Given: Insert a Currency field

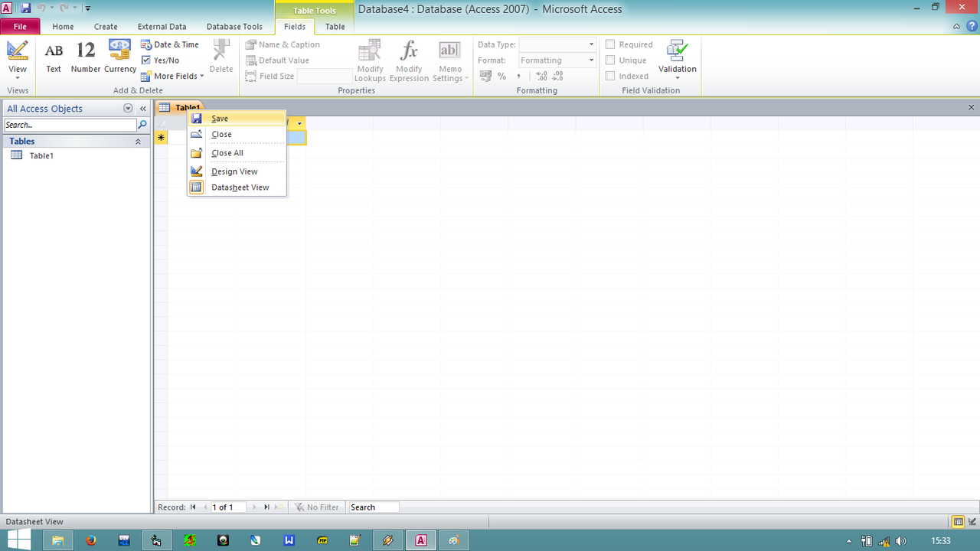Looking at the screenshot, I should click(x=120, y=57).
